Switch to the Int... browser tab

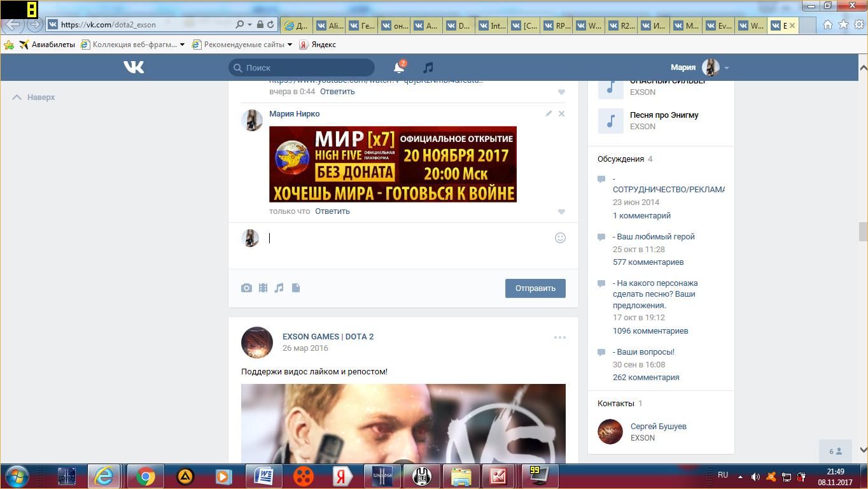point(493,25)
